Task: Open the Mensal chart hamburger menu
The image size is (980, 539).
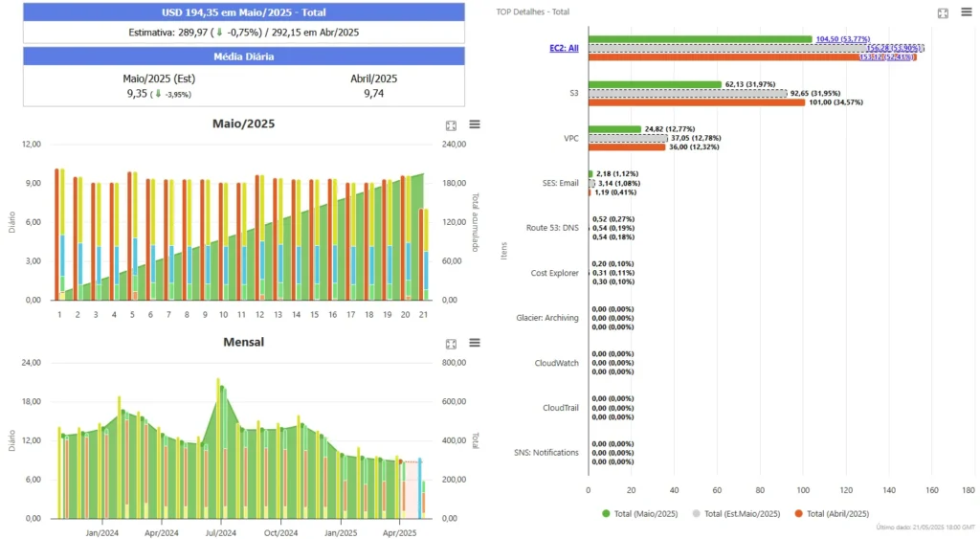Action: click(475, 343)
